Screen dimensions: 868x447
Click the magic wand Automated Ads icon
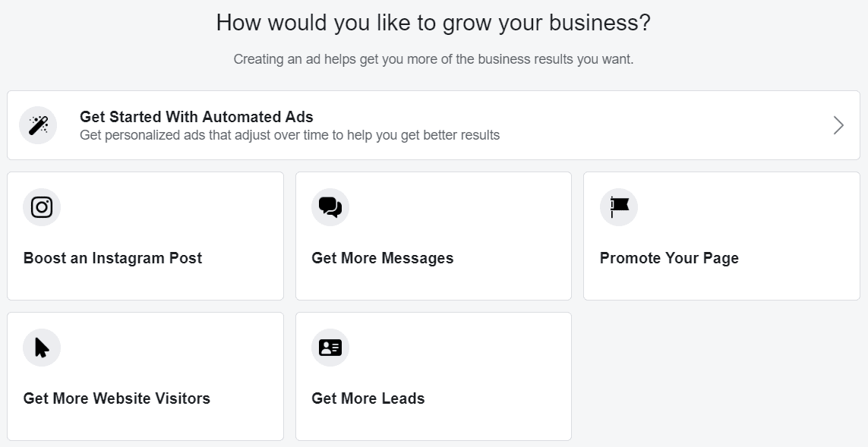[38, 125]
